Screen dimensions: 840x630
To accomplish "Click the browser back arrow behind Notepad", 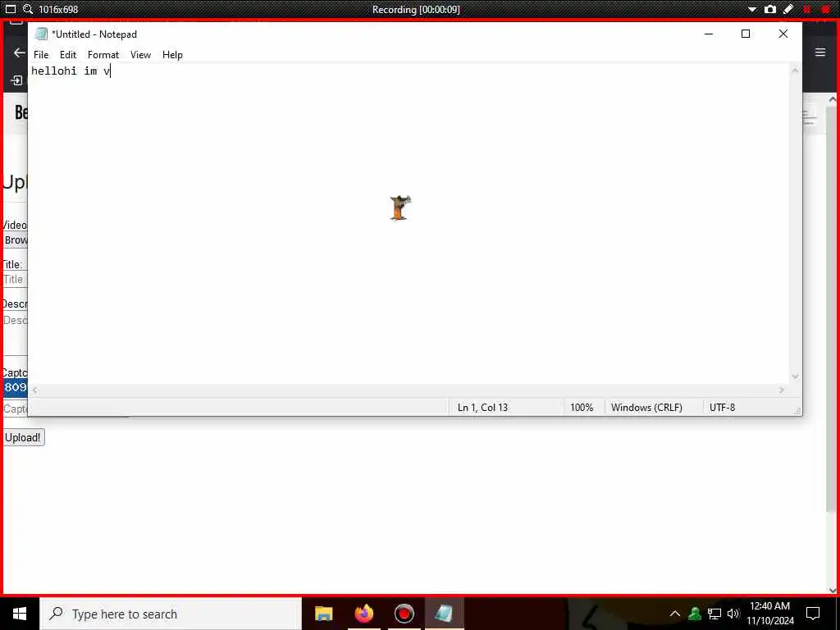I will pos(19,52).
